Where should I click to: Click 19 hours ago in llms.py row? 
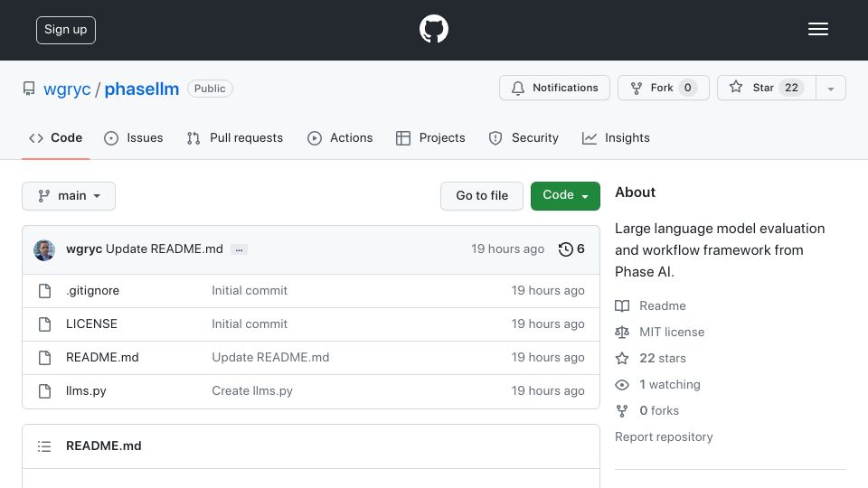[548, 391]
